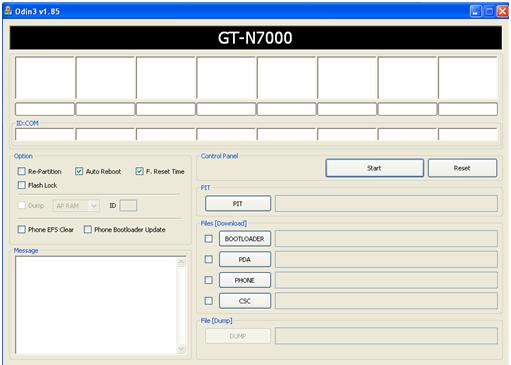Click the first ID:COM port slot
The height and width of the screenshot is (365, 511).
click(45, 134)
